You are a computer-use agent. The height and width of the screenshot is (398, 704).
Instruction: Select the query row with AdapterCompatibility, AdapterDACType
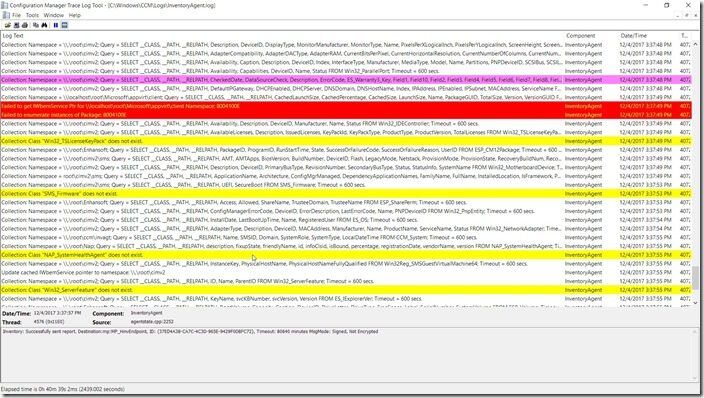[346, 53]
